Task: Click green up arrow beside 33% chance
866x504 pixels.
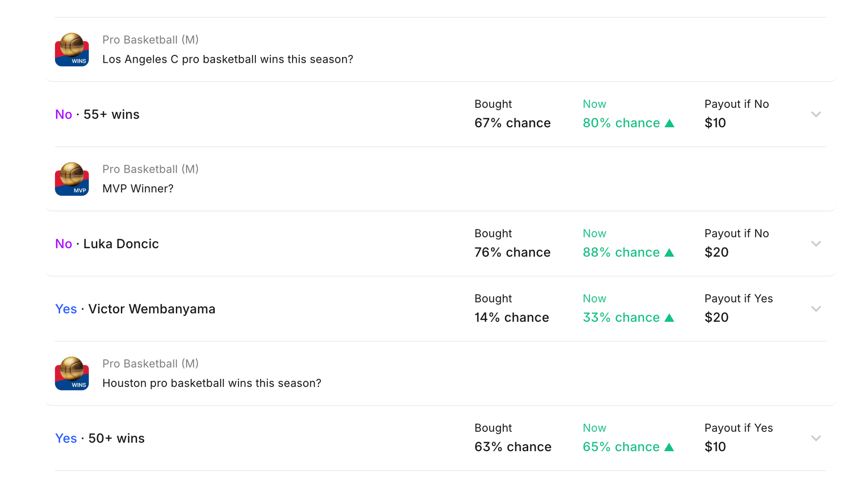Action: 669,318
